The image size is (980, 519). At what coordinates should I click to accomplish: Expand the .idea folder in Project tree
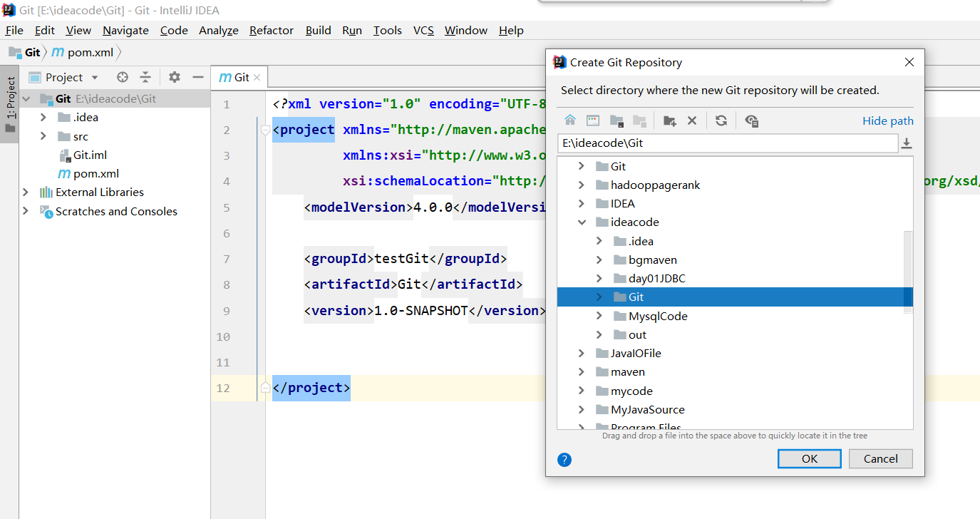[x=43, y=117]
